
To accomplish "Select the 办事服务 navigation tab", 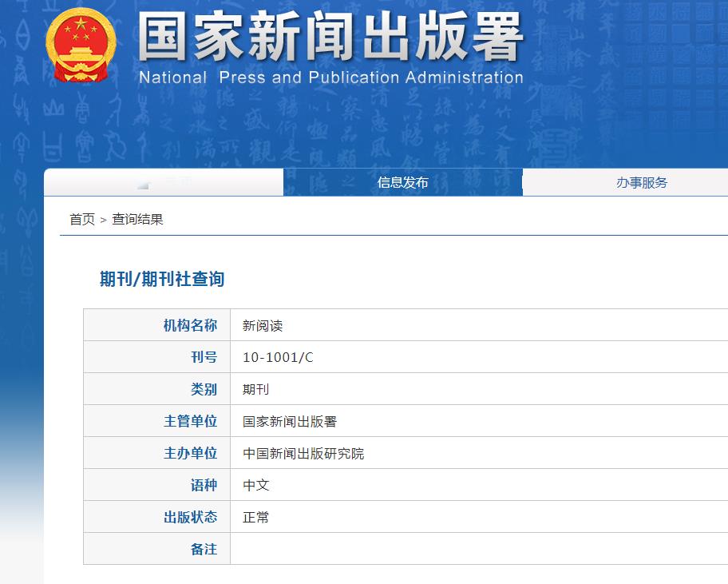I will 642,183.
